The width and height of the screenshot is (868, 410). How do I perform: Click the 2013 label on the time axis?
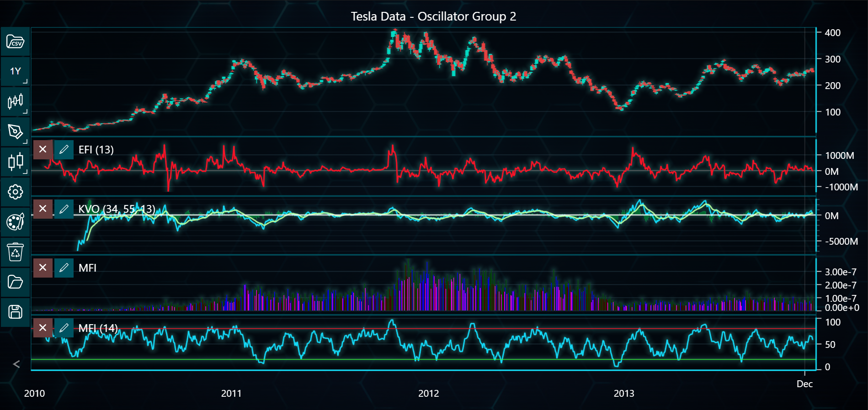(624, 394)
